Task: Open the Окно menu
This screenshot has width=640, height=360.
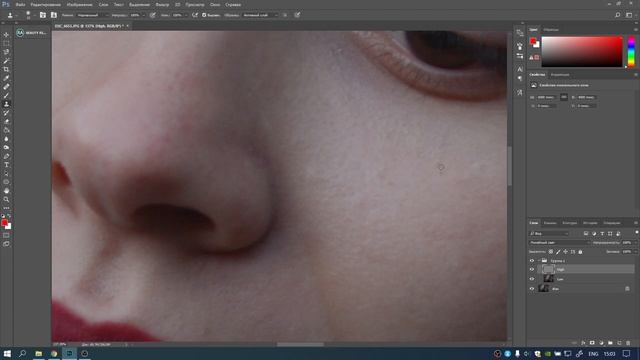Action: coord(215,4)
